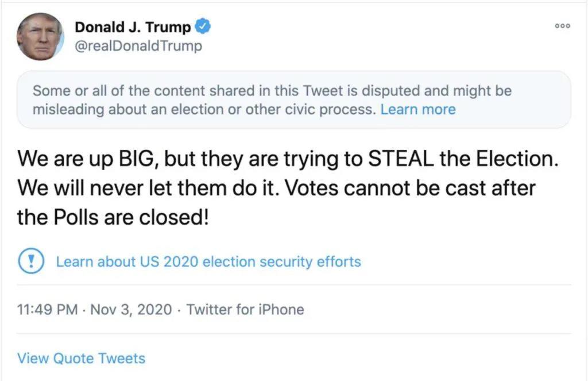Screen dimensions: 588x381
Task: Click the exclamation circle info icon
Action: point(28,261)
